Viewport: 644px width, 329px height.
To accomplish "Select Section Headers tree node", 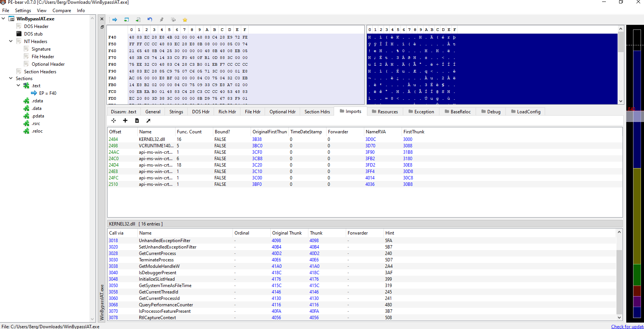I will [40, 72].
